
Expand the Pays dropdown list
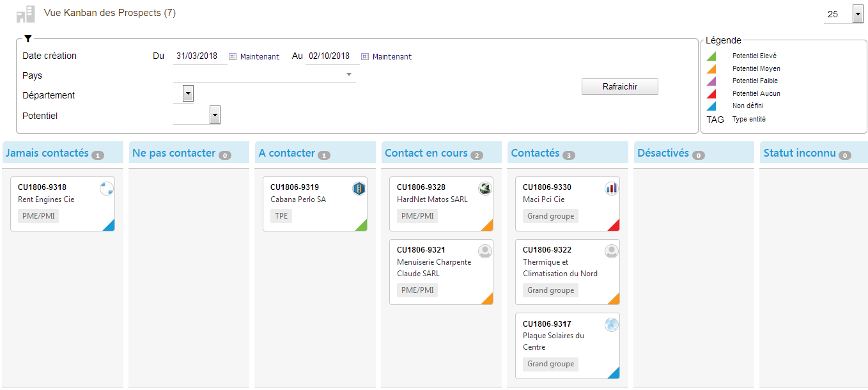point(349,75)
